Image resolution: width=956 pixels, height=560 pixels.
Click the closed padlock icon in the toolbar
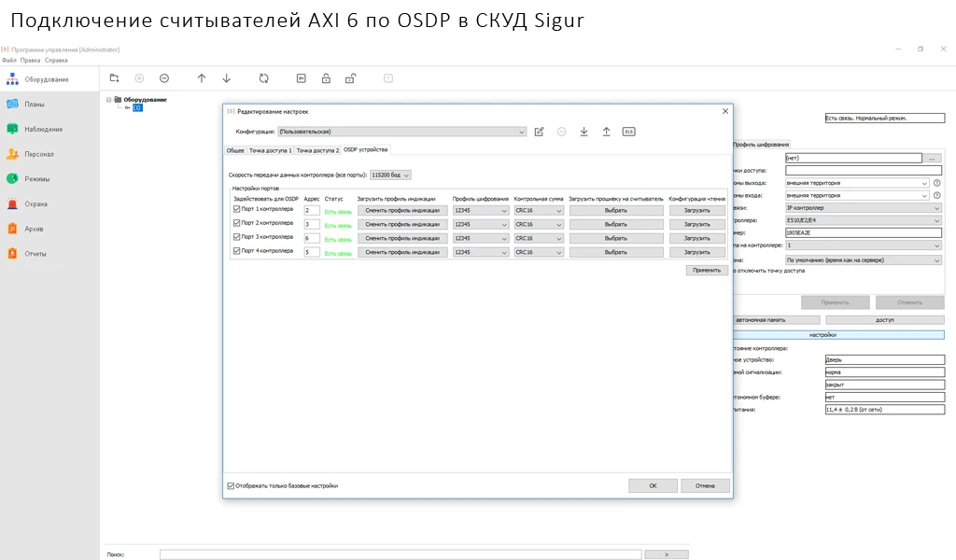pyautogui.click(x=326, y=79)
